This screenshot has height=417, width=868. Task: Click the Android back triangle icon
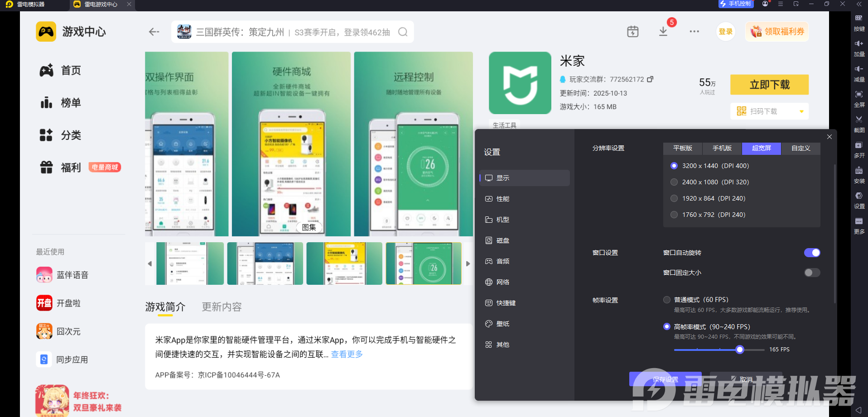tap(858, 410)
